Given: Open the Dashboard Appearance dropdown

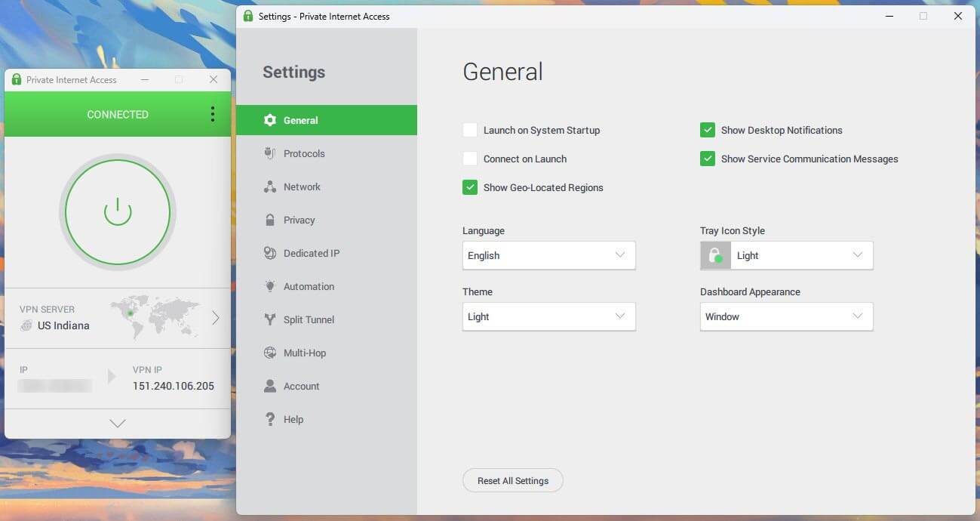Looking at the screenshot, I should tap(787, 316).
